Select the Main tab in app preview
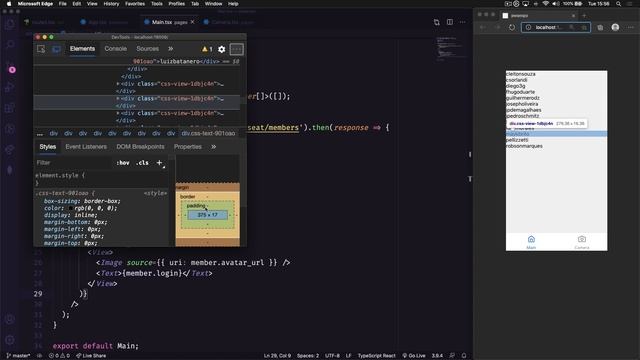The height and width of the screenshot is (360, 640). pos(531,242)
